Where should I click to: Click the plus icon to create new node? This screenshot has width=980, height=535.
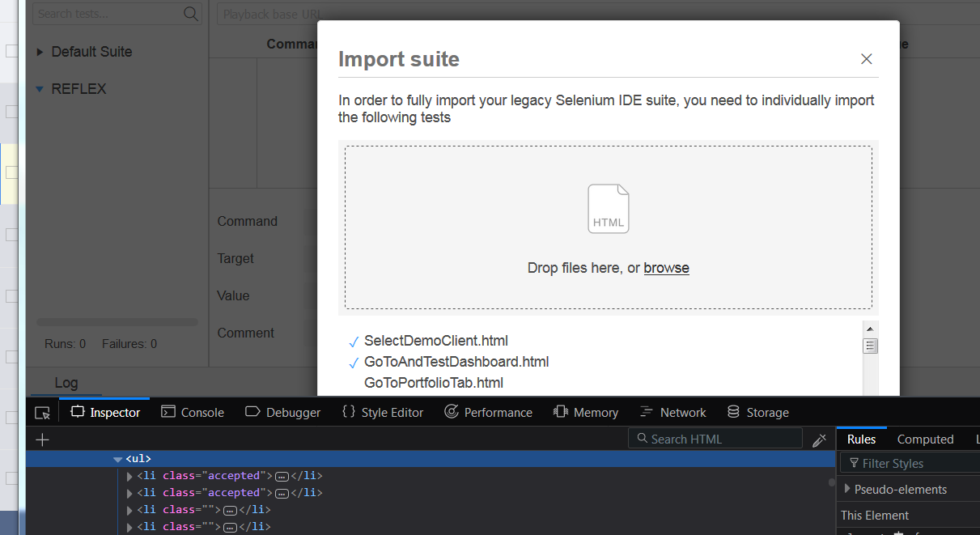coord(42,439)
